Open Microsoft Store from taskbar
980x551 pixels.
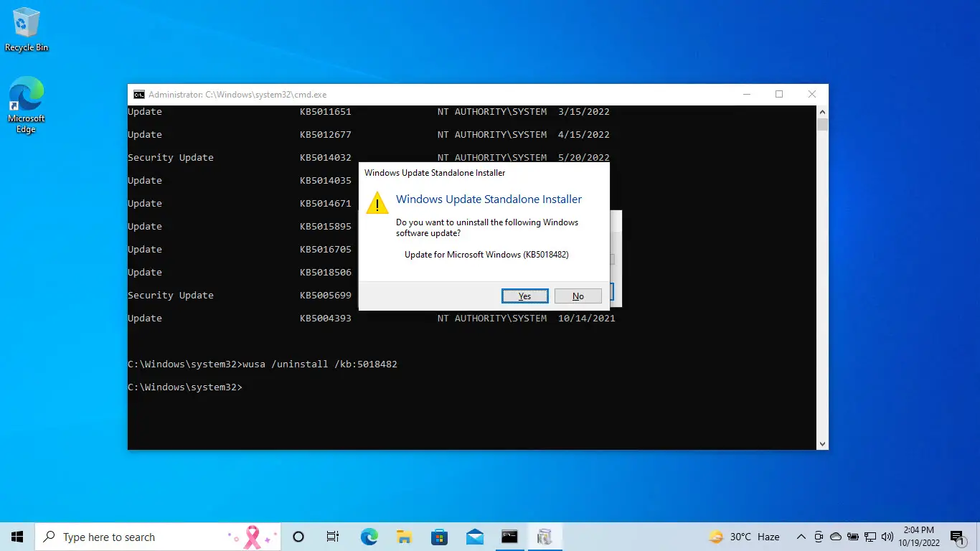(439, 537)
